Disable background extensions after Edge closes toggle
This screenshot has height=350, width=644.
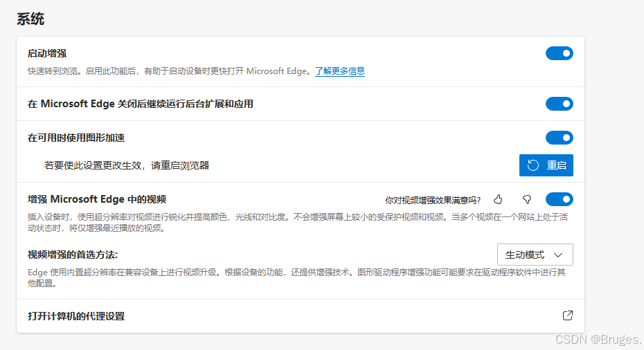click(559, 104)
